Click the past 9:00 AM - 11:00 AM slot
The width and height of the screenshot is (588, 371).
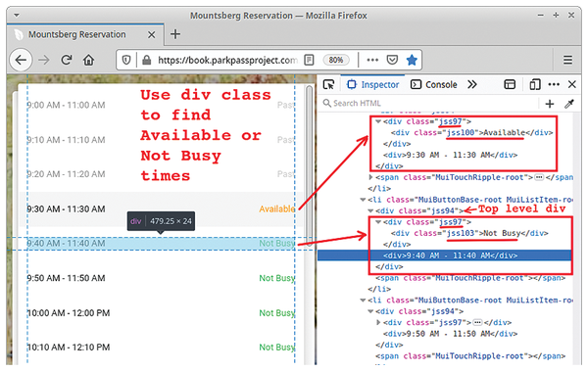[x=162, y=105]
